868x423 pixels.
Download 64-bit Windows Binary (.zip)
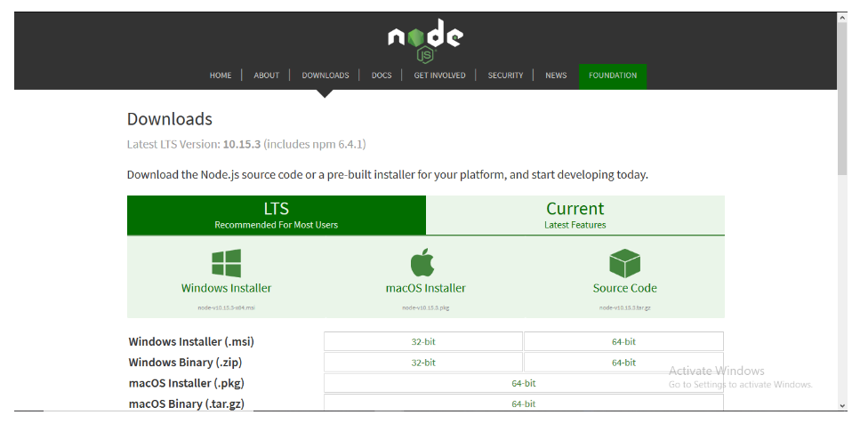[x=624, y=363]
